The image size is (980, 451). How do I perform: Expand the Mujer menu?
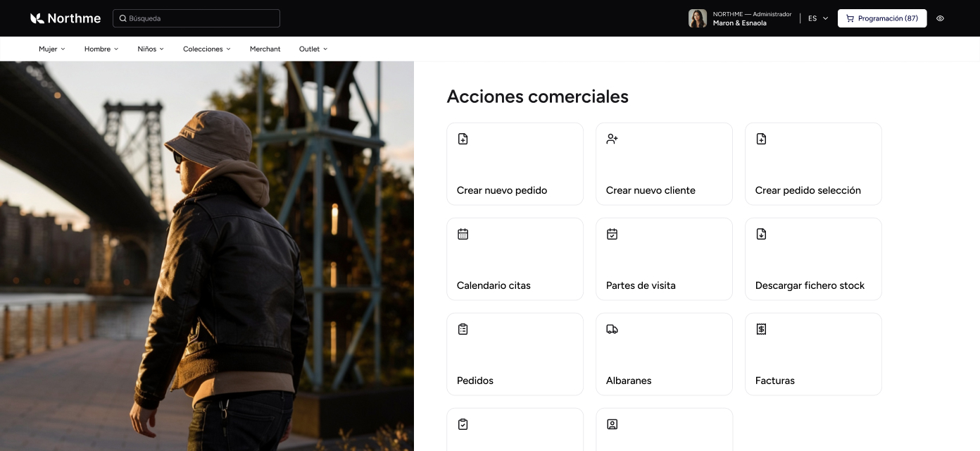[52, 49]
